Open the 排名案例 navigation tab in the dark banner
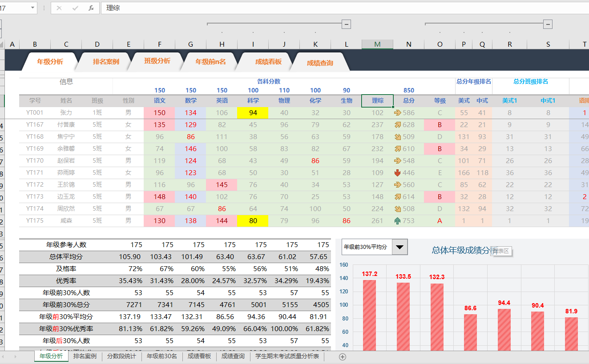Viewport: 589px width, 364px height. click(106, 62)
